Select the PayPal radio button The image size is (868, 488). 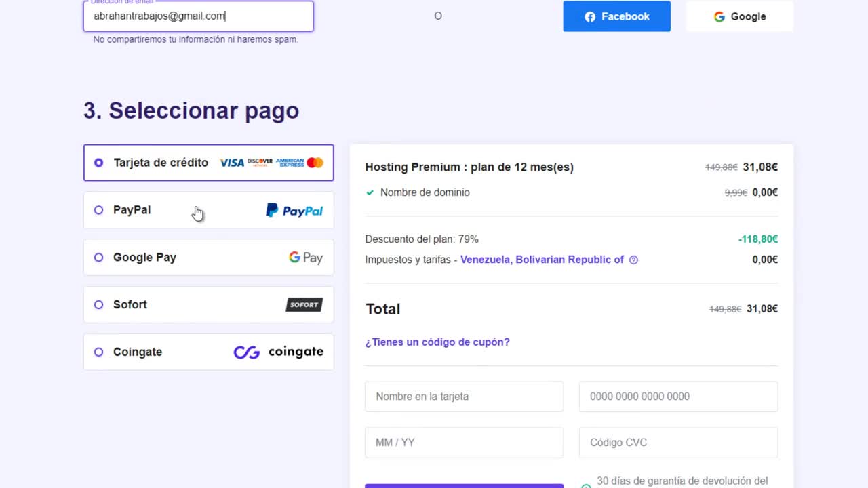pyautogui.click(x=99, y=210)
